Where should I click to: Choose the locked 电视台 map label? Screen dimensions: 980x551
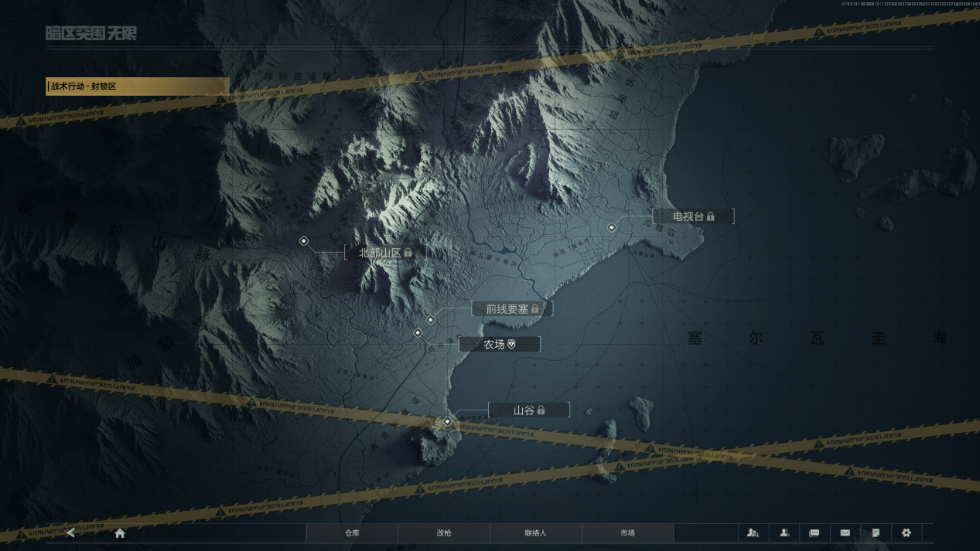point(693,216)
